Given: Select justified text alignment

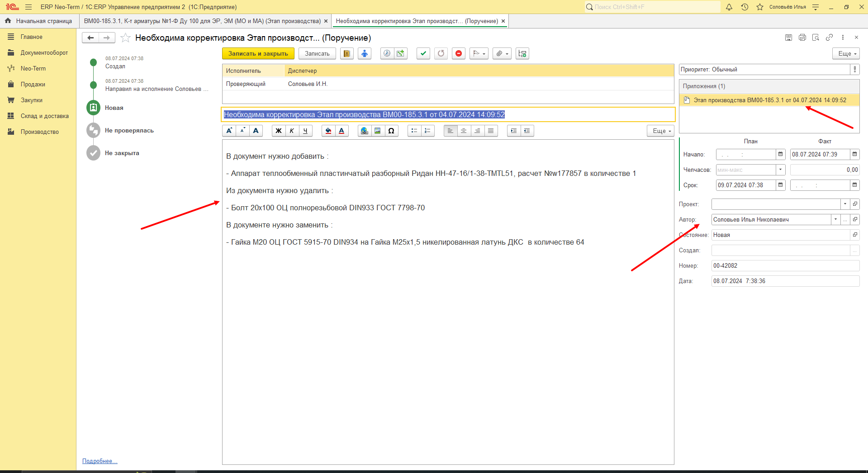Looking at the screenshot, I should (x=491, y=131).
